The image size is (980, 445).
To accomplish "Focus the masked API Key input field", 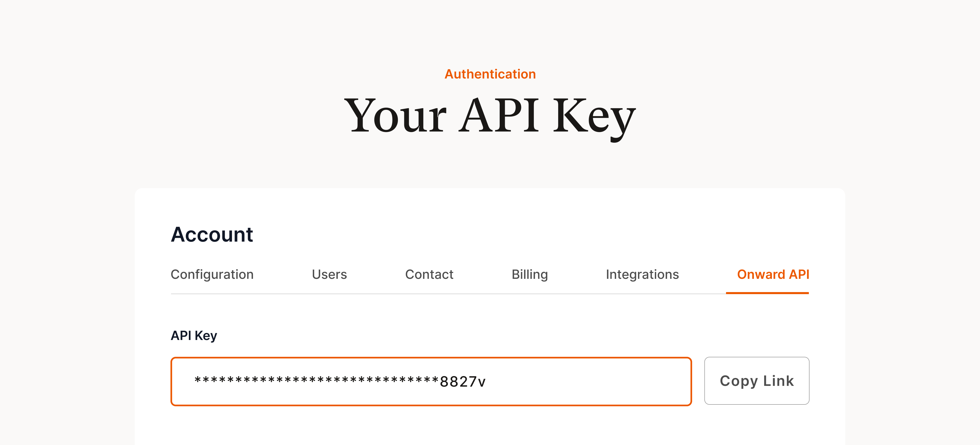I will tap(431, 382).
